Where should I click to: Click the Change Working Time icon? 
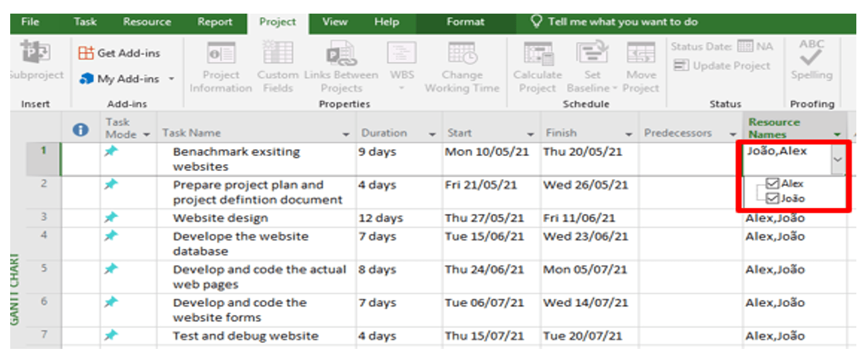coord(462,54)
